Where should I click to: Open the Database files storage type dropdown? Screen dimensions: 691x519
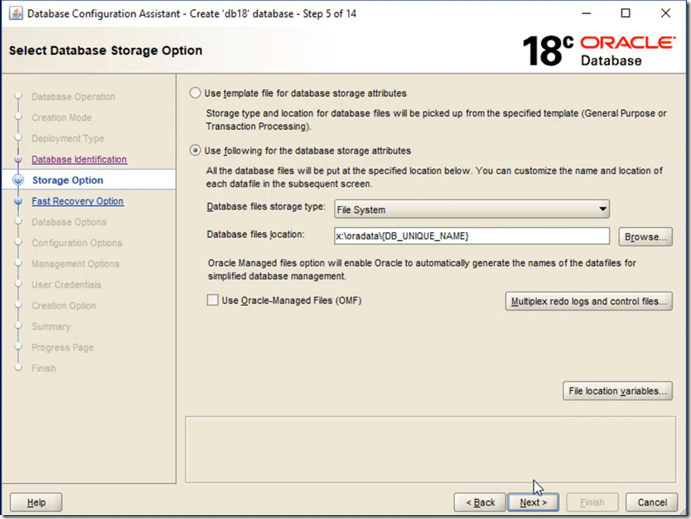click(472, 210)
